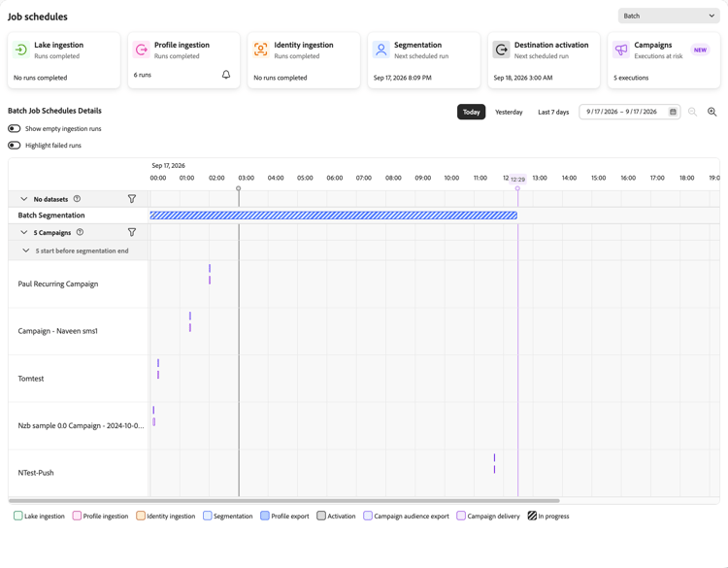
Task: Click the Destination activation card icon
Action: 502,50
